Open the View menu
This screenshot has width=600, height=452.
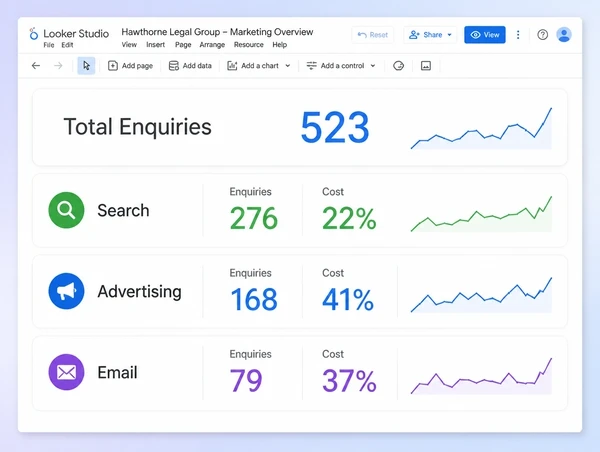click(x=129, y=45)
